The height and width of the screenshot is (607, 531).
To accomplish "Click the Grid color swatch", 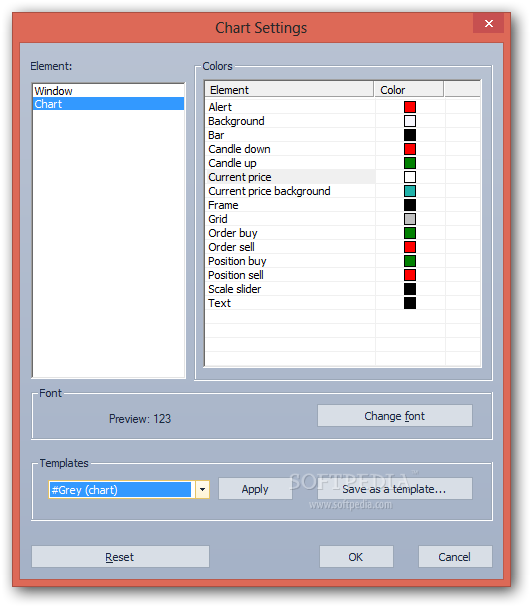I will (410, 219).
